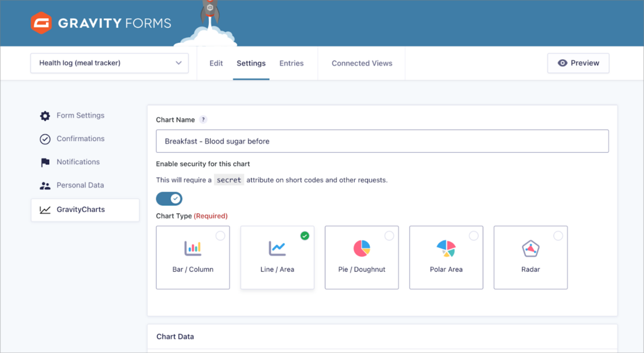Click the Chart Type (Required) label
Image resolution: width=644 pixels, height=353 pixels.
(192, 216)
